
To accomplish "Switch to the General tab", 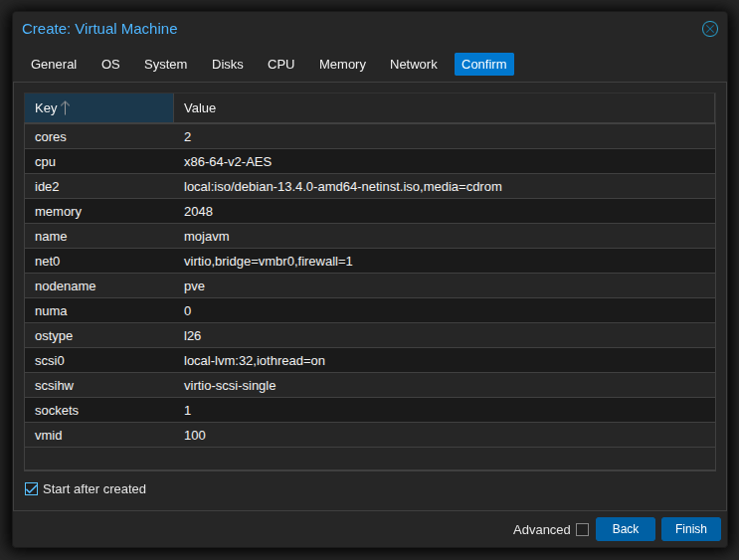I will tap(54, 65).
